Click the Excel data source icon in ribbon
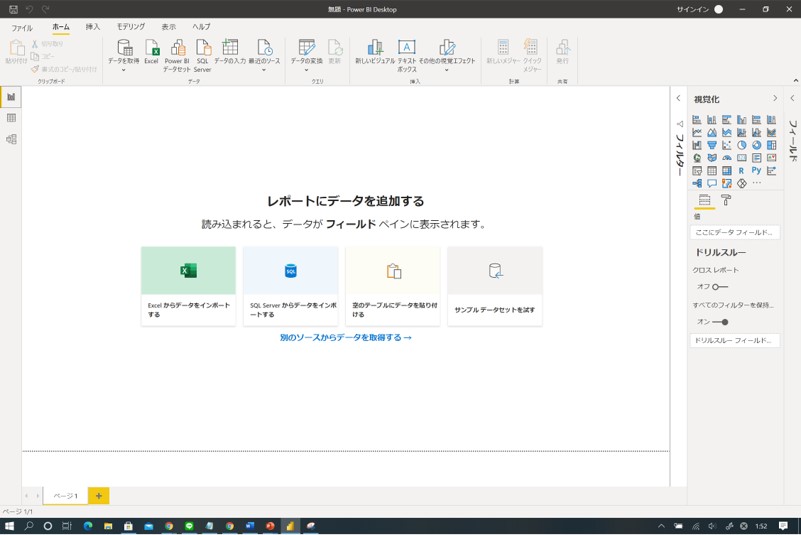This screenshot has height=535, width=801. click(x=151, y=52)
